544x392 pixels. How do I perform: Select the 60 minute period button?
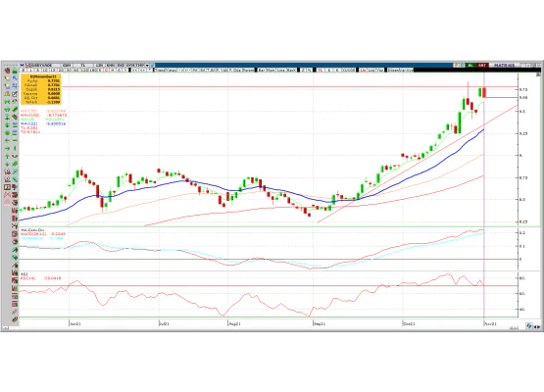76,70
